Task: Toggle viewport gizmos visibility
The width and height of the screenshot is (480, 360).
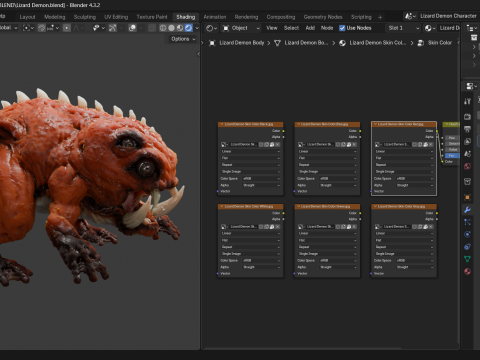Action: (x=112, y=28)
